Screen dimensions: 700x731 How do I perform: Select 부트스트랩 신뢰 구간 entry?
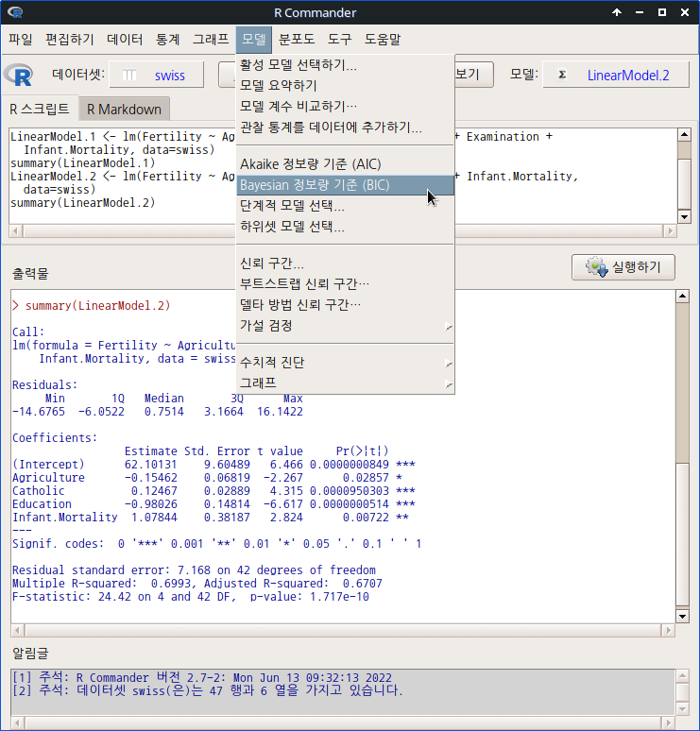coord(345,284)
